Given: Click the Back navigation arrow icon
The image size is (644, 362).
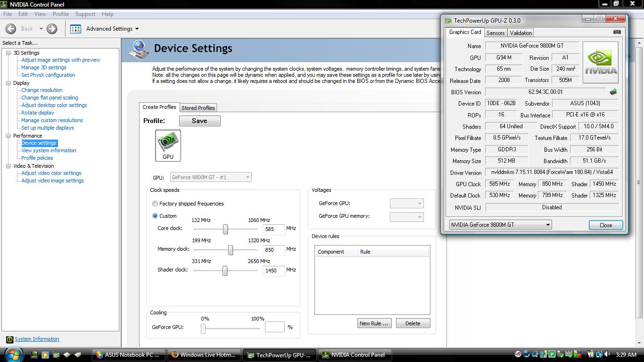Looking at the screenshot, I should point(11,29).
